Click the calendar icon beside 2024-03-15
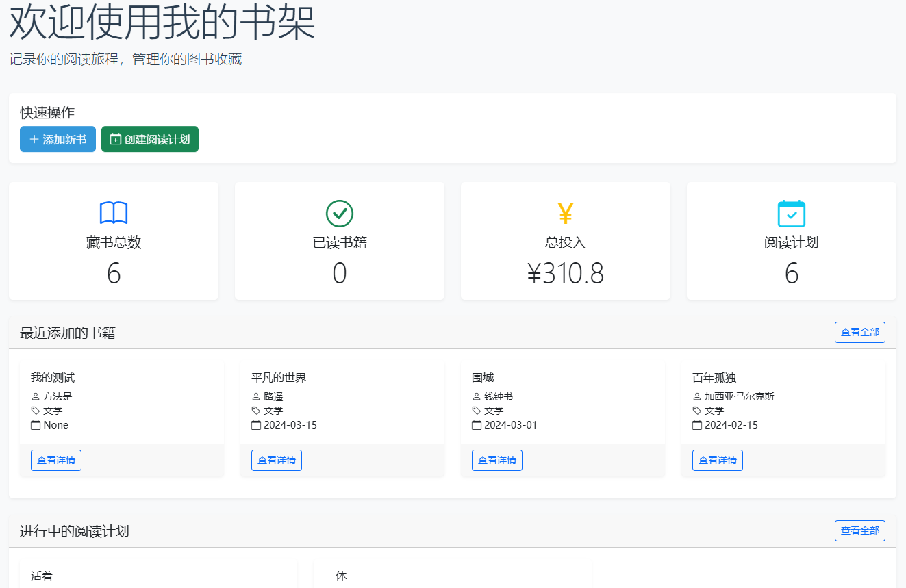The image size is (906, 588). [256, 425]
